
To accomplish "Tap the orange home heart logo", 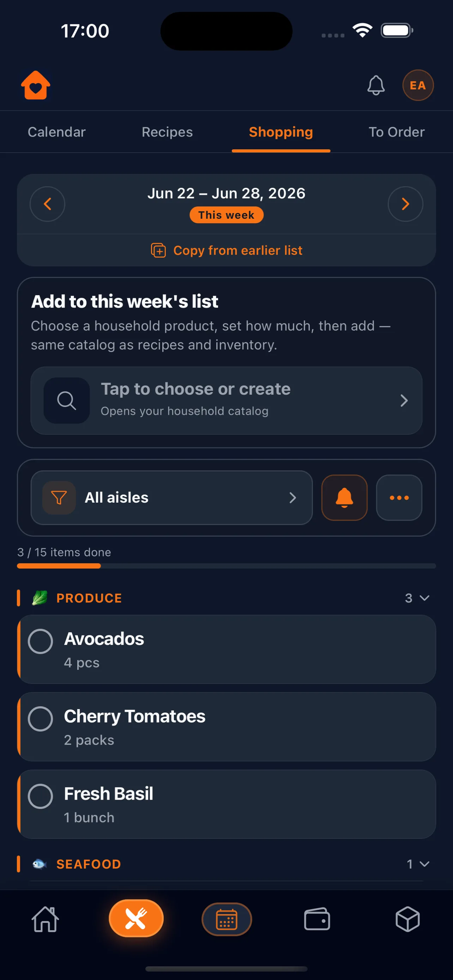I will (x=35, y=85).
